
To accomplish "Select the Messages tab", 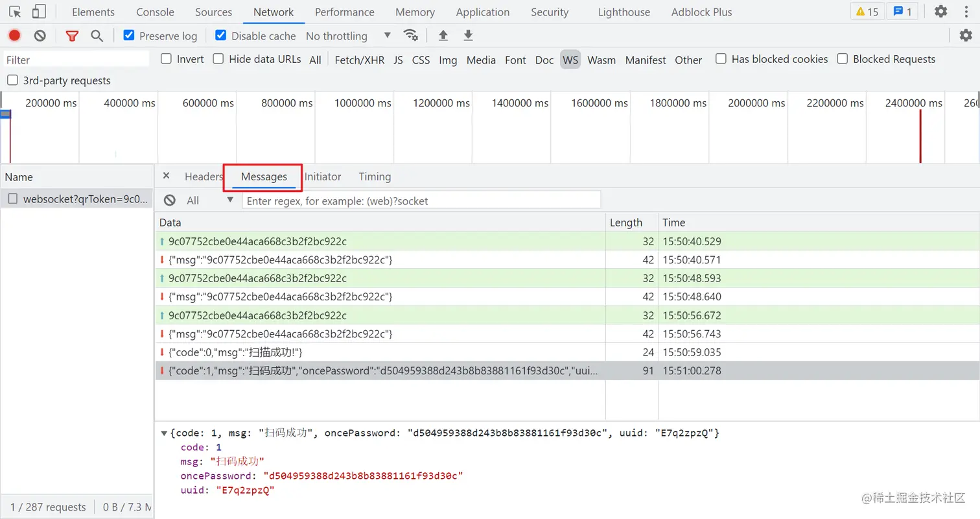I will point(264,176).
